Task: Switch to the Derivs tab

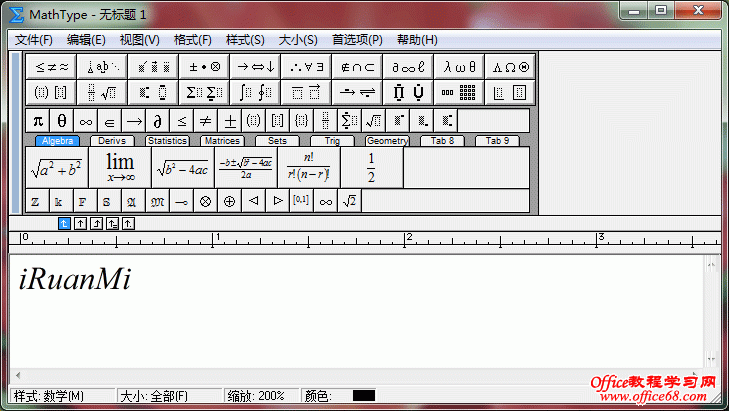Action: click(x=112, y=140)
